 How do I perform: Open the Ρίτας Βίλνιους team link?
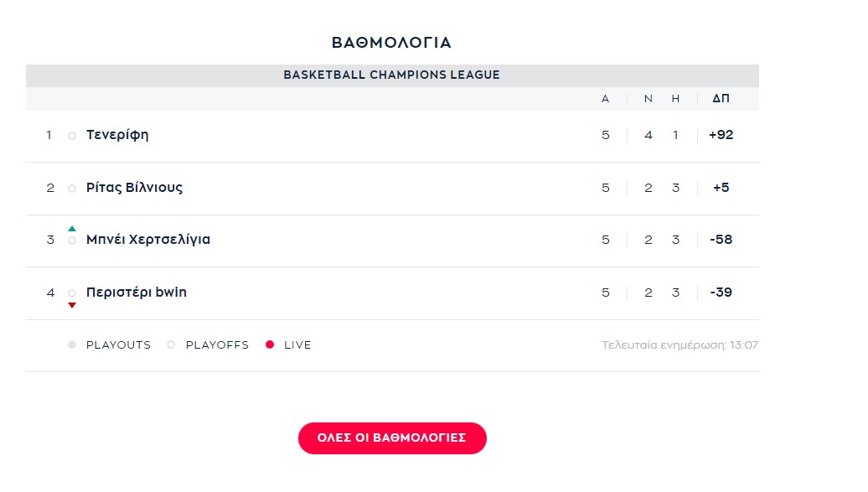pyautogui.click(x=135, y=188)
